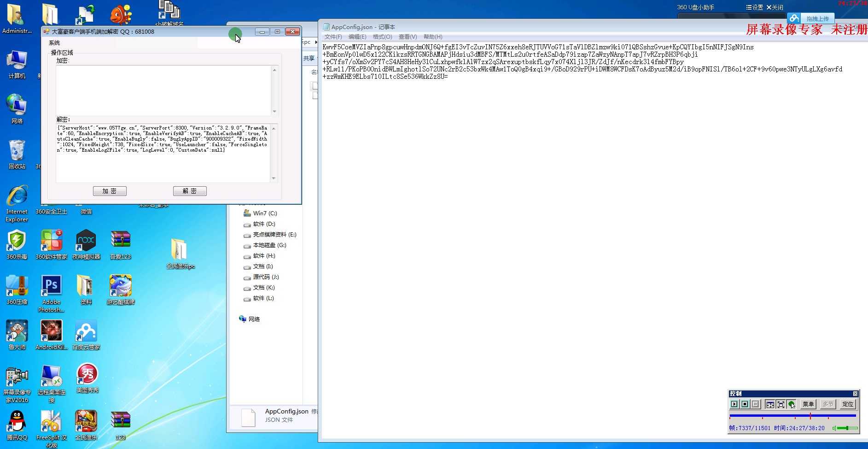The image size is (868, 449).
Task: Open 帮助(H) menu in Notepad
Action: pyautogui.click(x=433, y=37)
